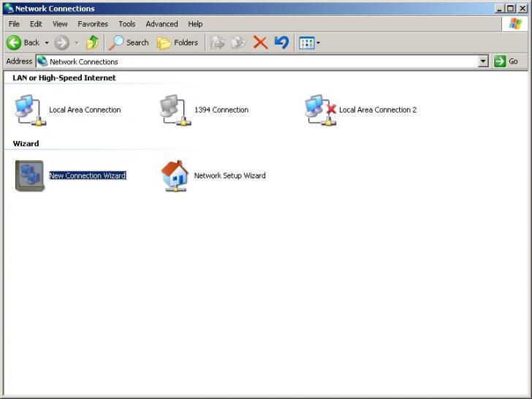Expand the Address bar dropdown arrow

[x=483, y=61]
